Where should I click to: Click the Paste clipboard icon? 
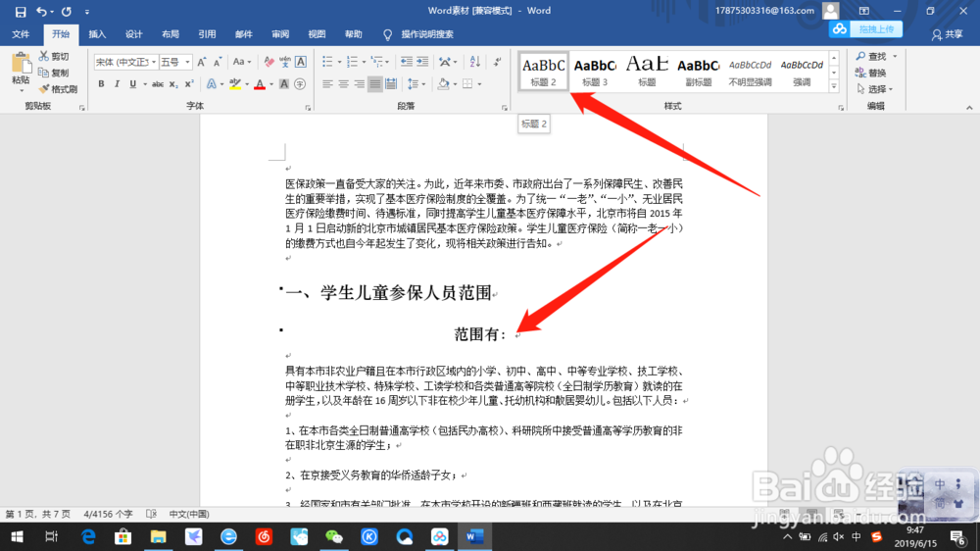[x=21, y=63]
